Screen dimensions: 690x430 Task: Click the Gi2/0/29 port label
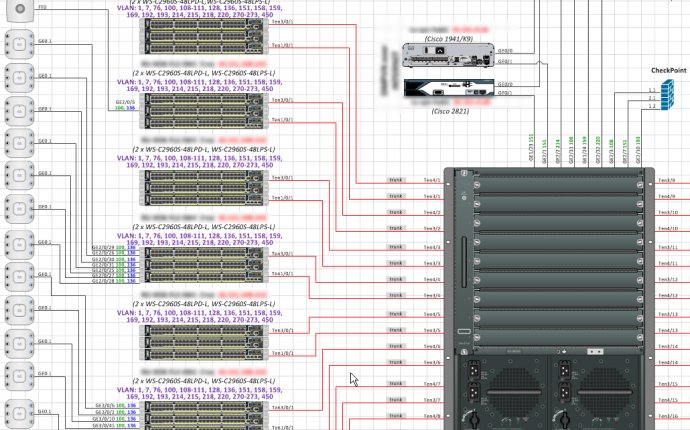(103, 247)
